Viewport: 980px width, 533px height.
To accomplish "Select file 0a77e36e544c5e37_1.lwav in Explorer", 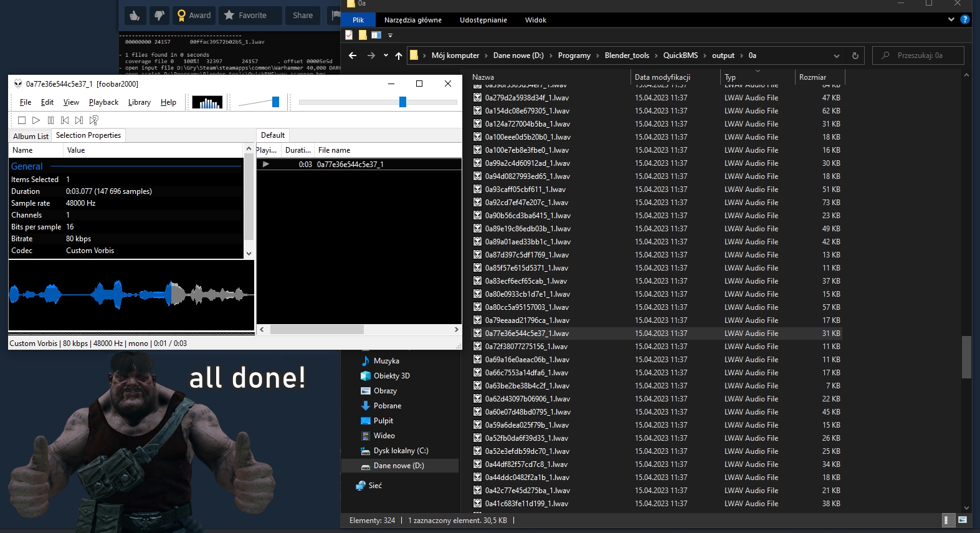I will [x=657, y=334].
